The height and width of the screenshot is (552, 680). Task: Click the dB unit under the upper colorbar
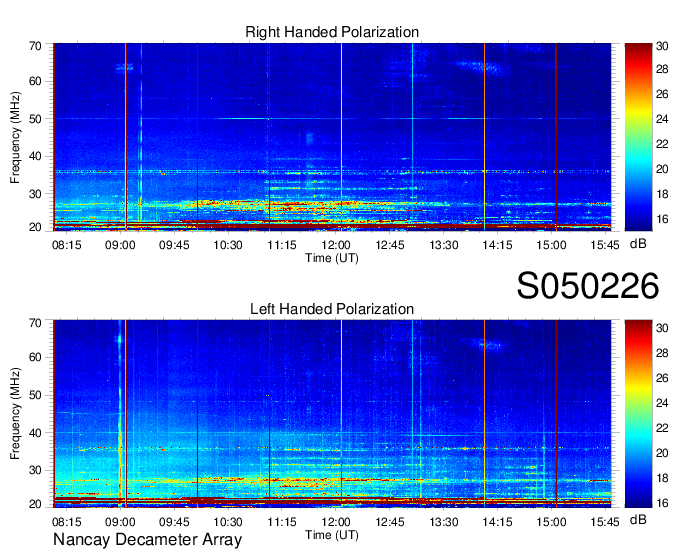point(638,244)
